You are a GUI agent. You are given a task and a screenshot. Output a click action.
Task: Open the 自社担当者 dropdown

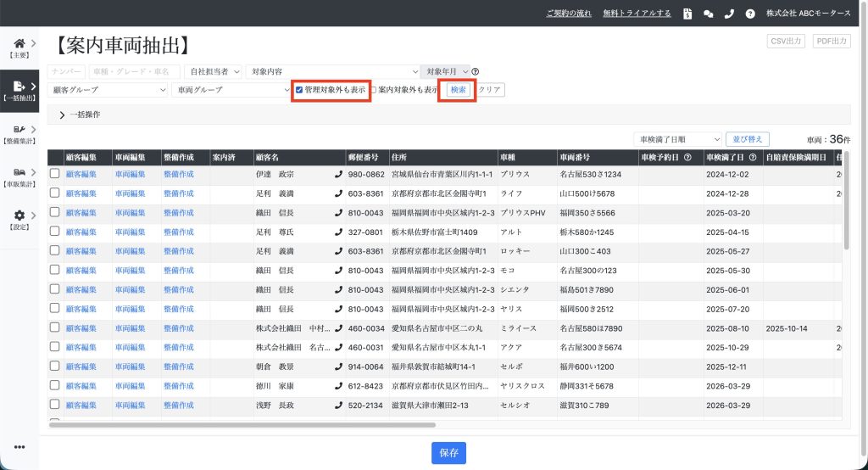(x=214, y=72)
